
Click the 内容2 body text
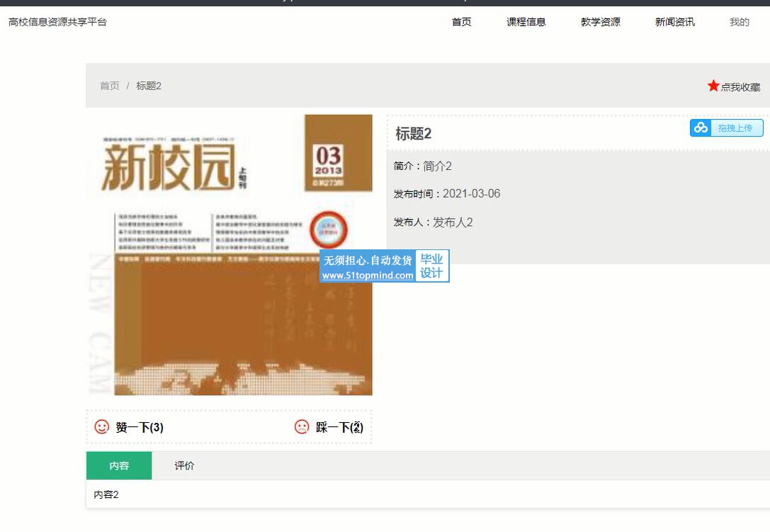click(x=106, y=494)
